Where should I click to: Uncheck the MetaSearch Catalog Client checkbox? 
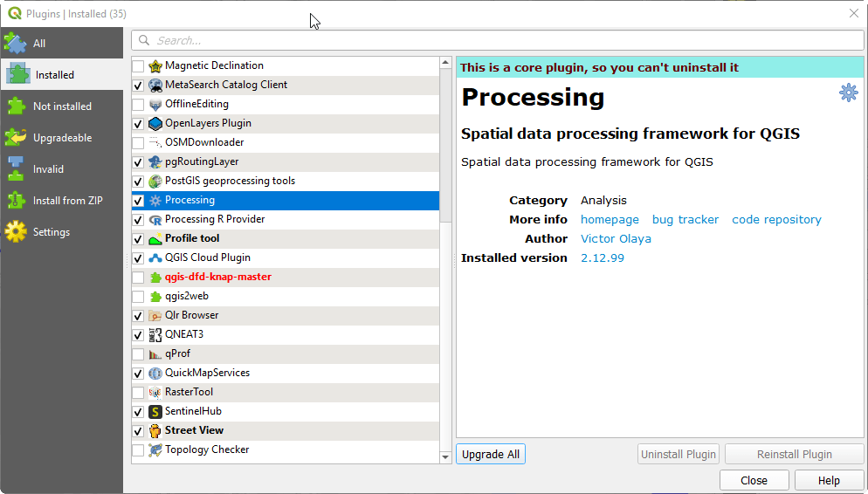[138, 85]
